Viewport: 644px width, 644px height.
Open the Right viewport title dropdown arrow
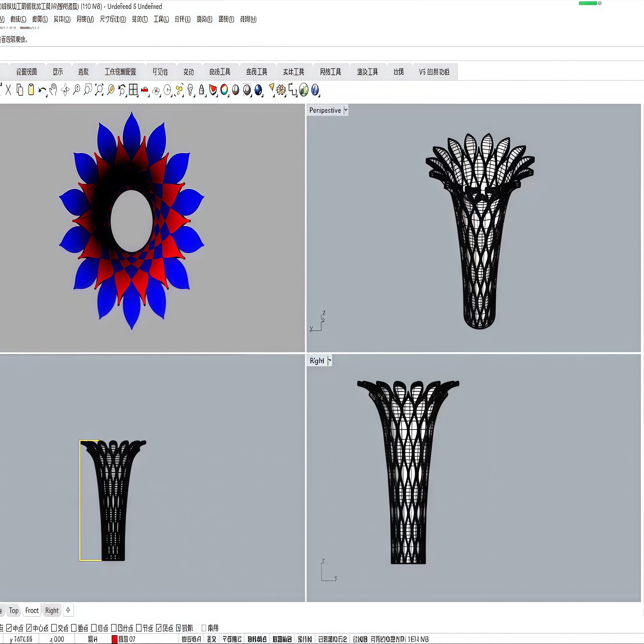click(329, 360)
